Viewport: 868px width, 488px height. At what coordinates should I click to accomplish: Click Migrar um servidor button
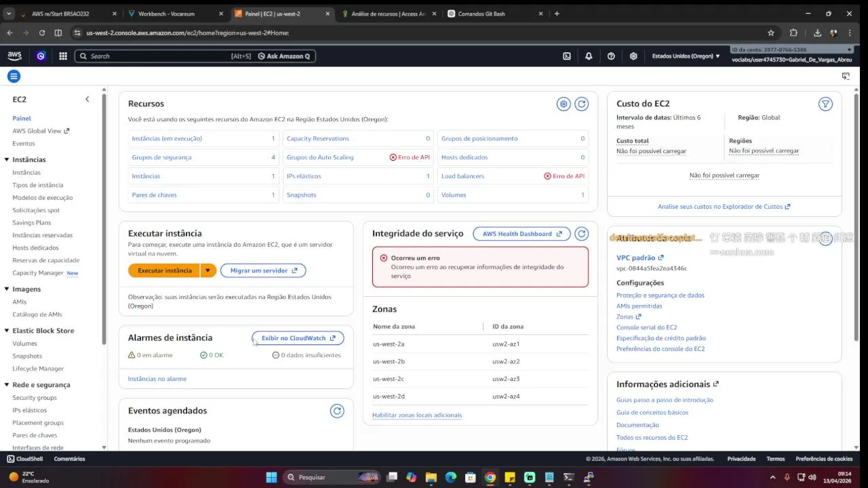(263, 270)
